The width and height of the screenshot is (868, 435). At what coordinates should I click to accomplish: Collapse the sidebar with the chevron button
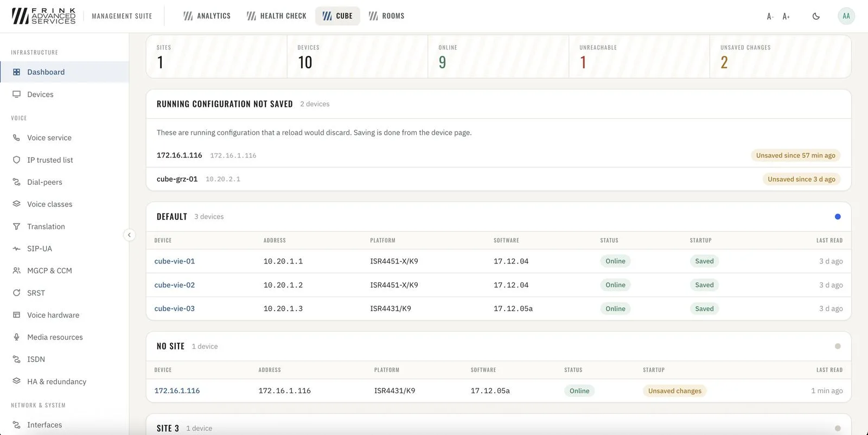[x=129, y=235]
